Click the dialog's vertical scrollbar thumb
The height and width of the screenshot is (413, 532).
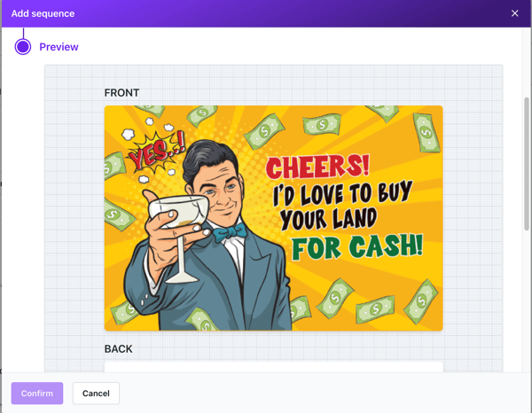527,164
